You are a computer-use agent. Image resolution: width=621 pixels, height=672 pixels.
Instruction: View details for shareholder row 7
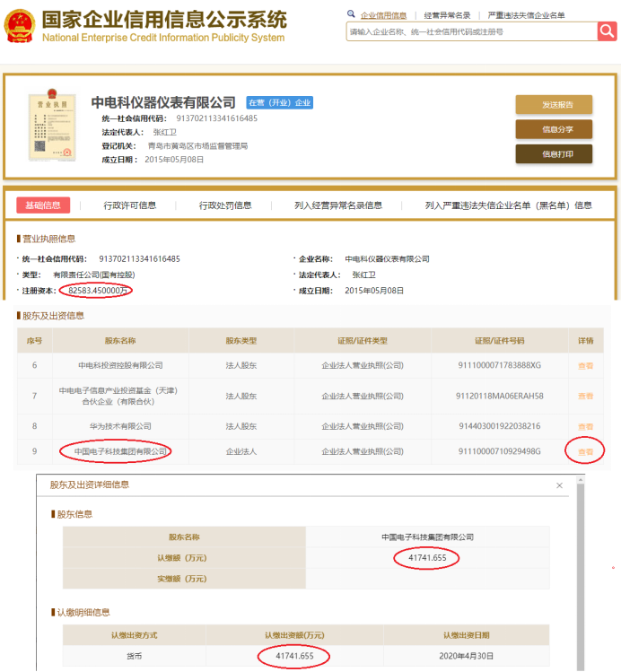(585, 396)
